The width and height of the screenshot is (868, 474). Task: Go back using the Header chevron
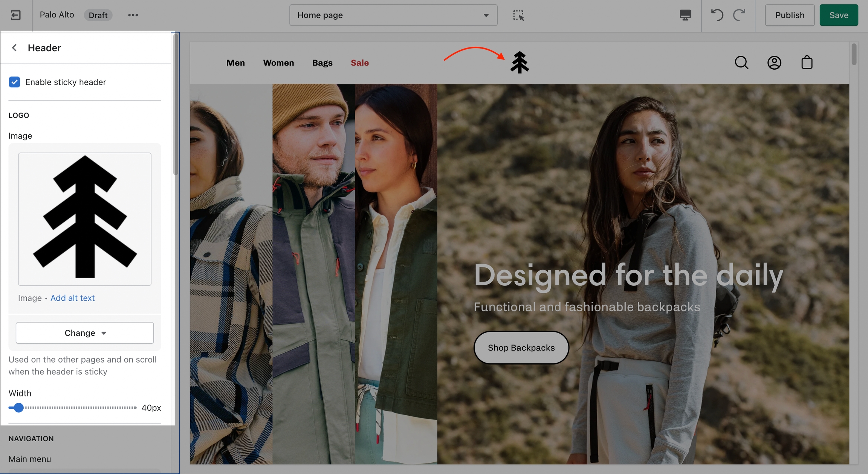14,48
